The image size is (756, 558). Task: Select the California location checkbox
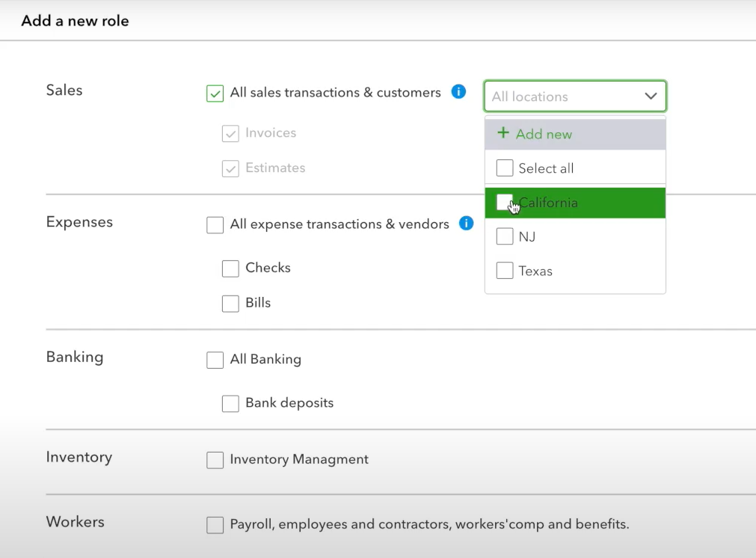505,202
